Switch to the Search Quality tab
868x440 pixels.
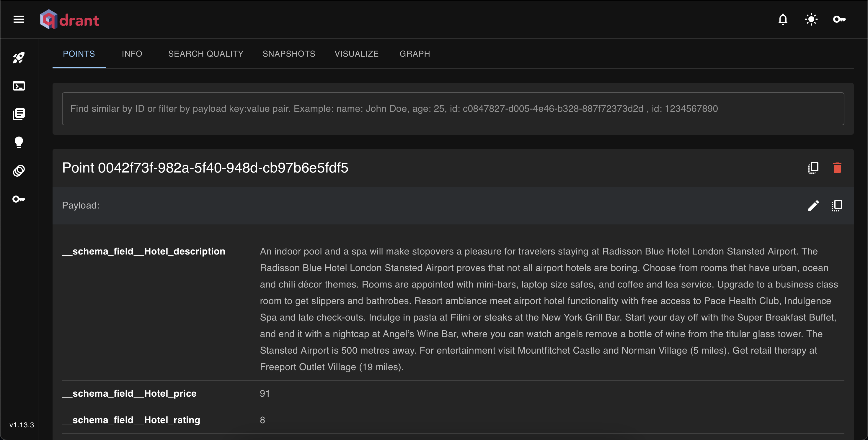(205, 54)
